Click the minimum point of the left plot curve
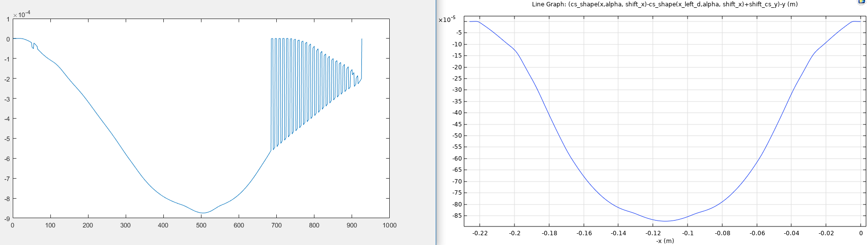This screenshot has height=245, width=868. [x=202, y=213]
